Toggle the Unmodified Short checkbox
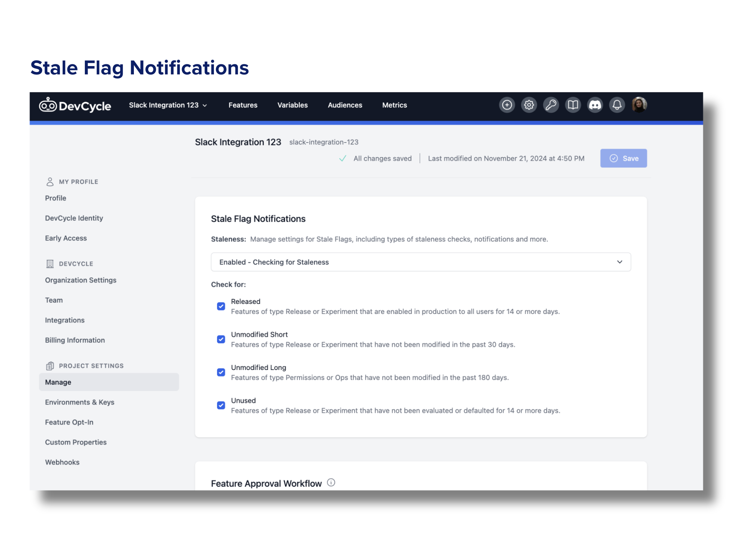This screenshot has height=557, width=756. click(x=221, y=339)
